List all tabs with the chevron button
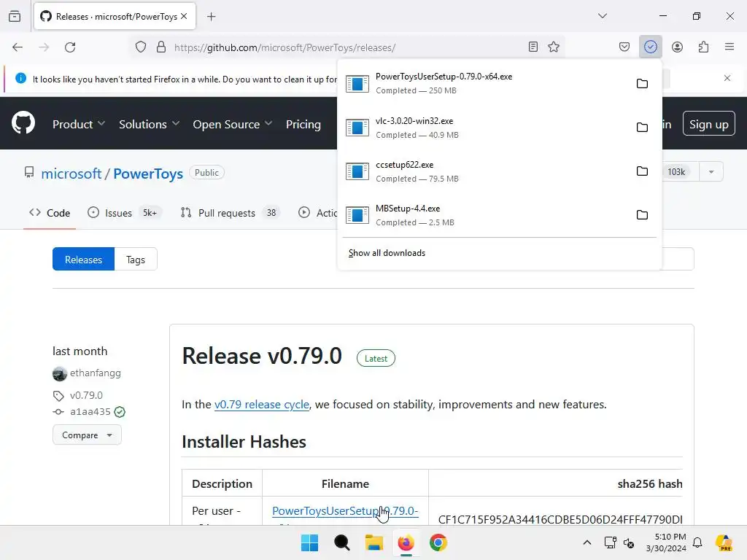 pyautogui.click(x=603, y=16)
